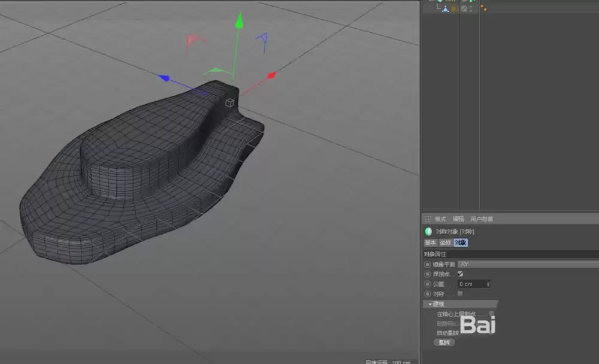Click the orange layer color dot in the Object Manager
Screen dimensions: 599x364
(x=482, y=5)
